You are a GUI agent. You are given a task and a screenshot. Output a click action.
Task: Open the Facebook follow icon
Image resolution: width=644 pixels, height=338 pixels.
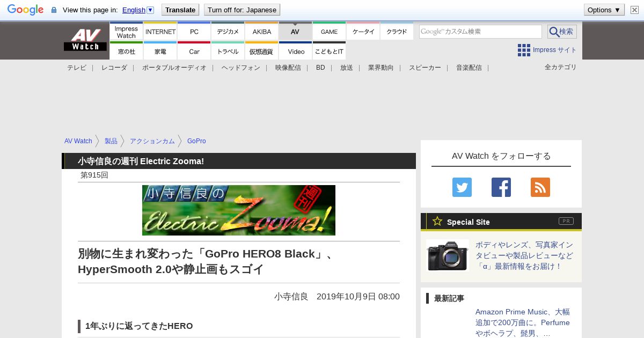501,187
